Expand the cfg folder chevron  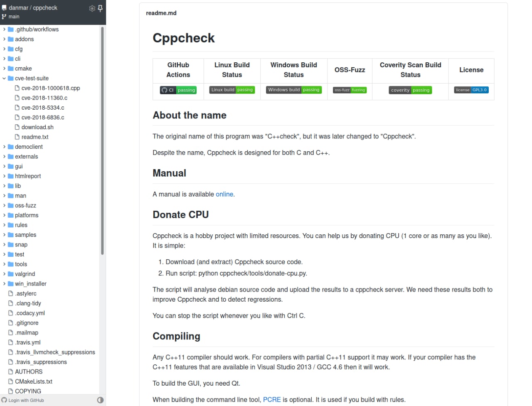tap(4, 49)
